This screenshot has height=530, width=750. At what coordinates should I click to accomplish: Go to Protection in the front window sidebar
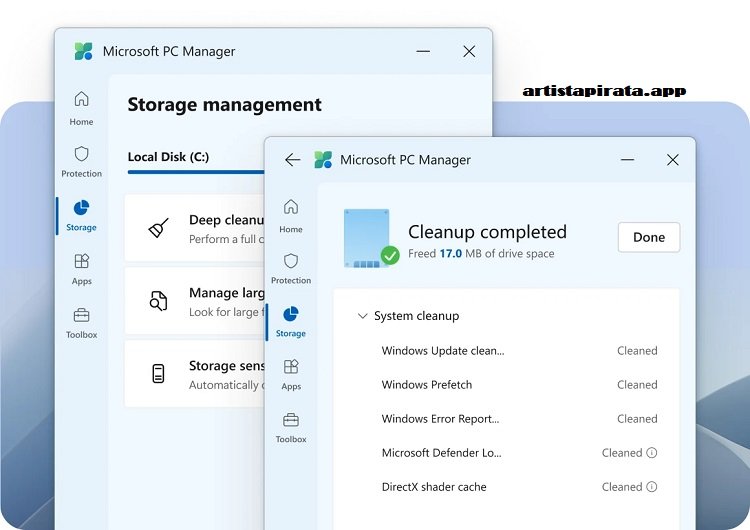tap(291, 268)
